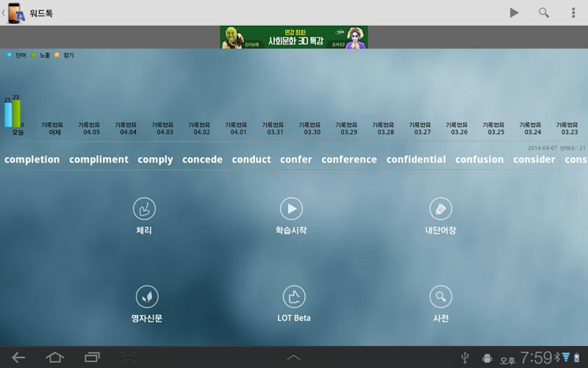Open the 사전 dictionary magnifier icon
This screenshot has width=588, height=368.
pyautogui.click(x=440, y=297)
